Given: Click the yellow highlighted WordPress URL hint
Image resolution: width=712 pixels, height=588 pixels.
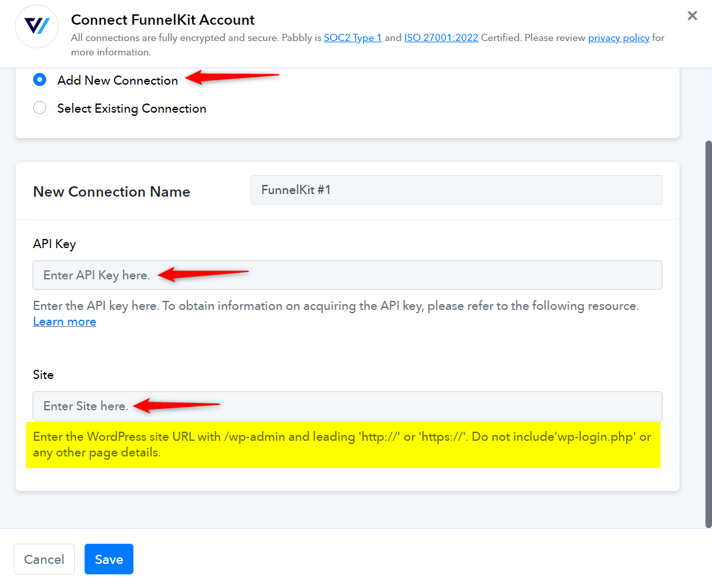Looking at the screenshot, I should (x=343, y=445).
